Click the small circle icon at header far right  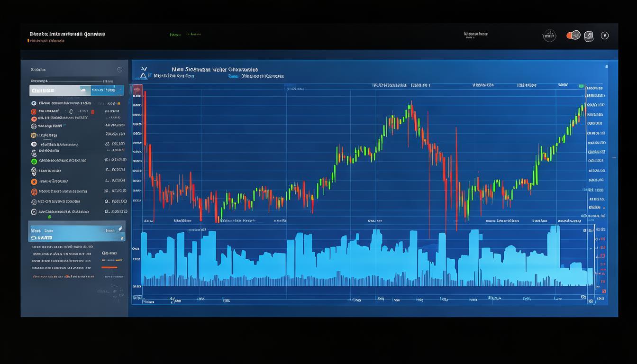tap(605, 36)
